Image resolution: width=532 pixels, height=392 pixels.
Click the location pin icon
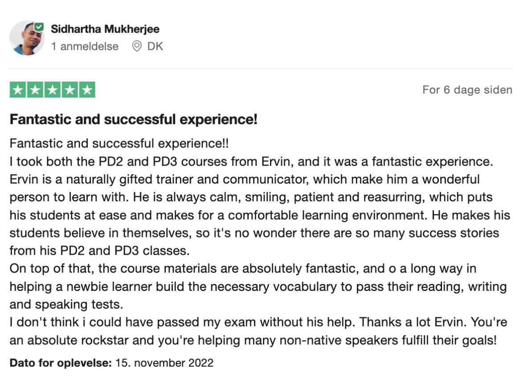click(x=137, y=46)
